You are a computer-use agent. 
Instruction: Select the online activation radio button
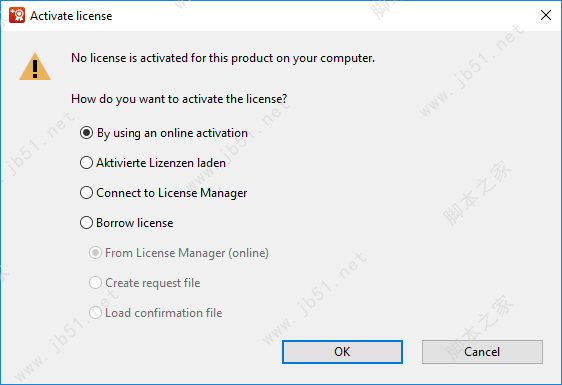coord(86,133)
